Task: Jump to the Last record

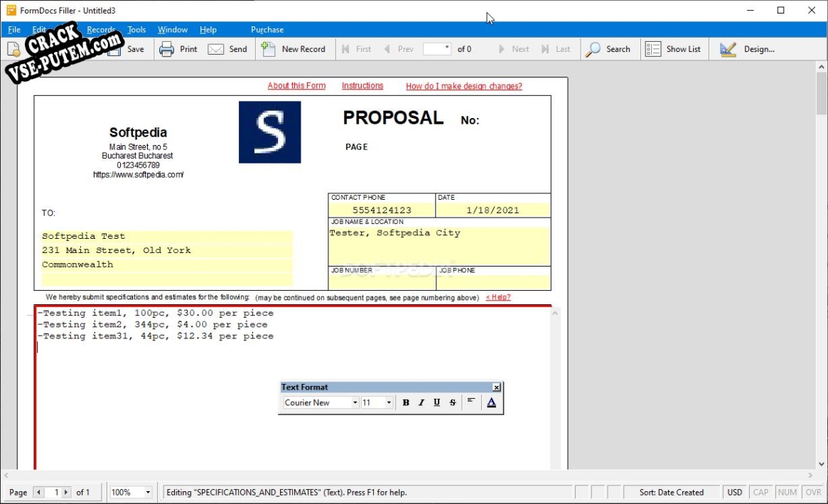Action: (556, 49)
